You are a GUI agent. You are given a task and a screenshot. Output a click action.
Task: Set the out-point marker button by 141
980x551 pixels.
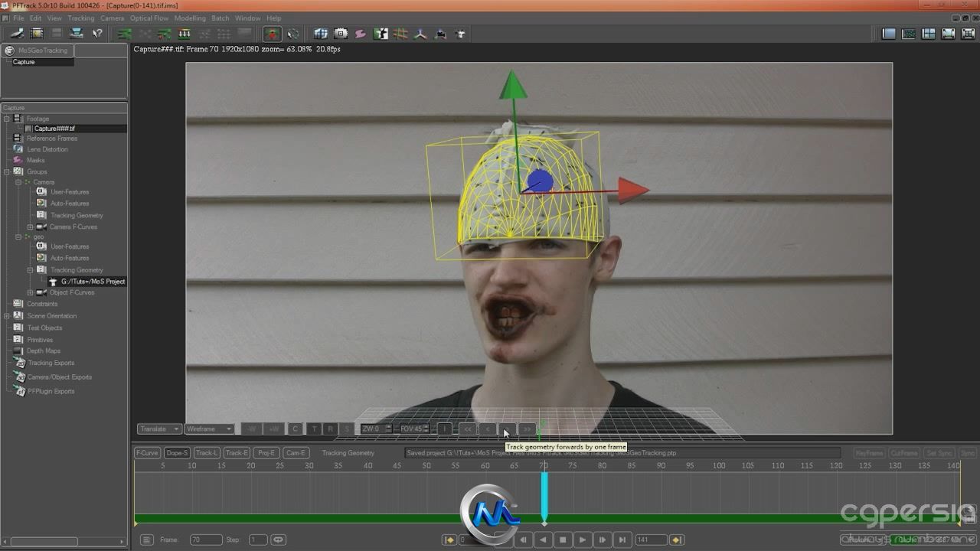tap(677, 540)
